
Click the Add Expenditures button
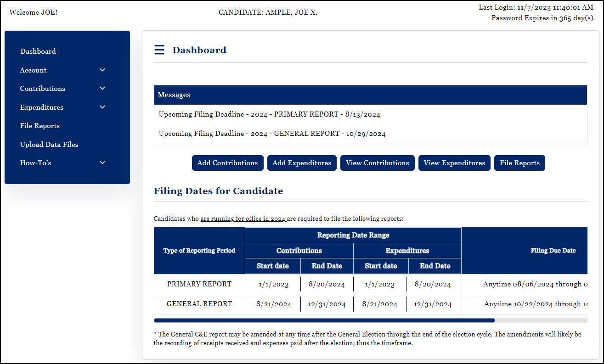point(302,162)
